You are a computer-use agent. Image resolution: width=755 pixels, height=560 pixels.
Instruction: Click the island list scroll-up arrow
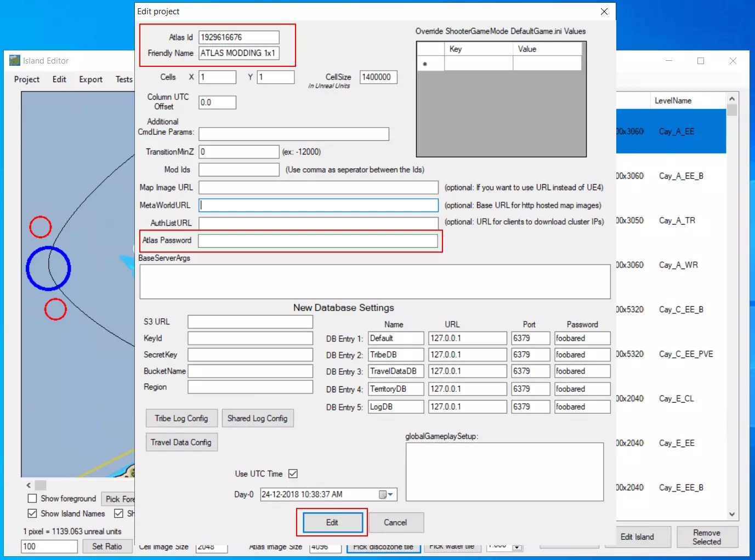(732, 99)
